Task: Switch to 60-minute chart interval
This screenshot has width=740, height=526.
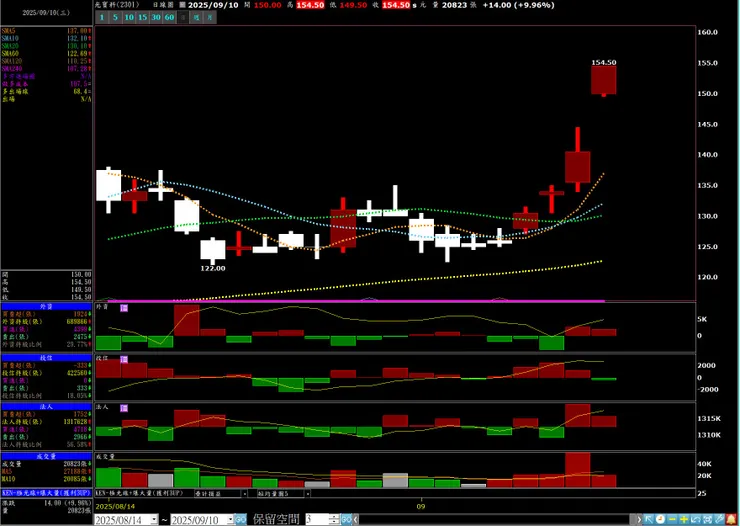Action: tap(169, 17)
